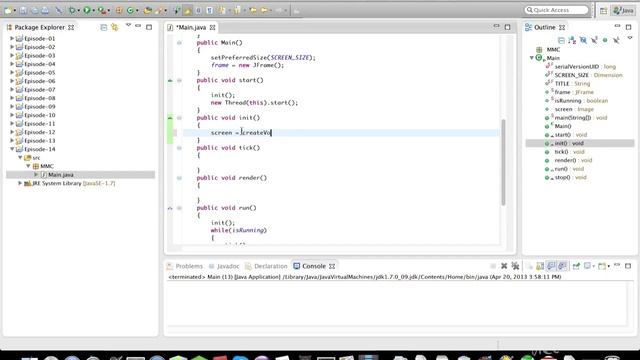Collapse the Episode-14 project

click(12, 149)
